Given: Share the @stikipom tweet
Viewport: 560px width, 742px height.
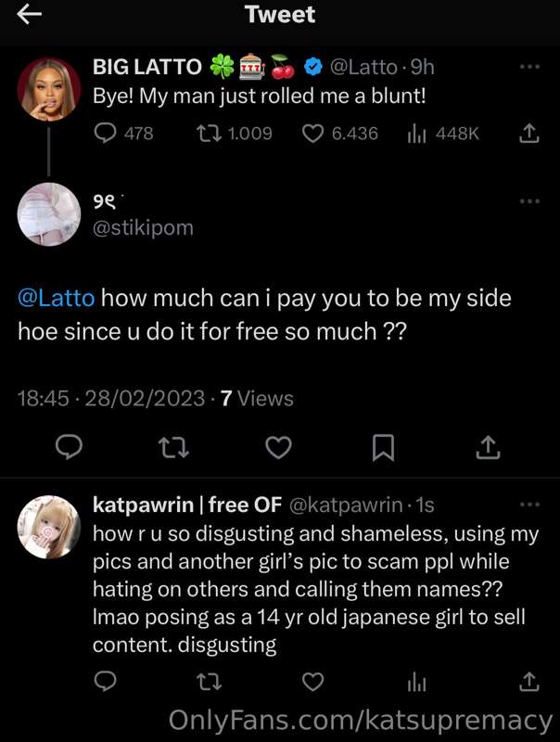Looking at the screenshot, I should pyautogui.click(x=488, y=448).
